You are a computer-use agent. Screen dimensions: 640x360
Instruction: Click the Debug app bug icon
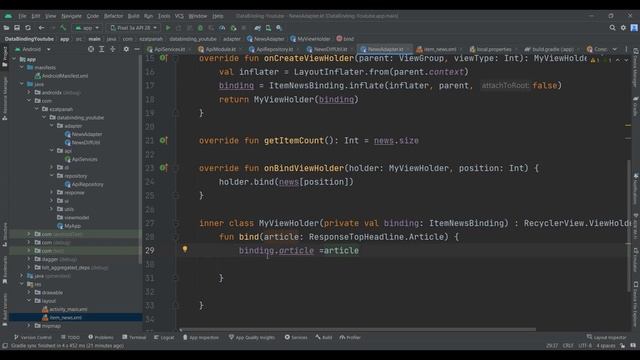point(200,28)
